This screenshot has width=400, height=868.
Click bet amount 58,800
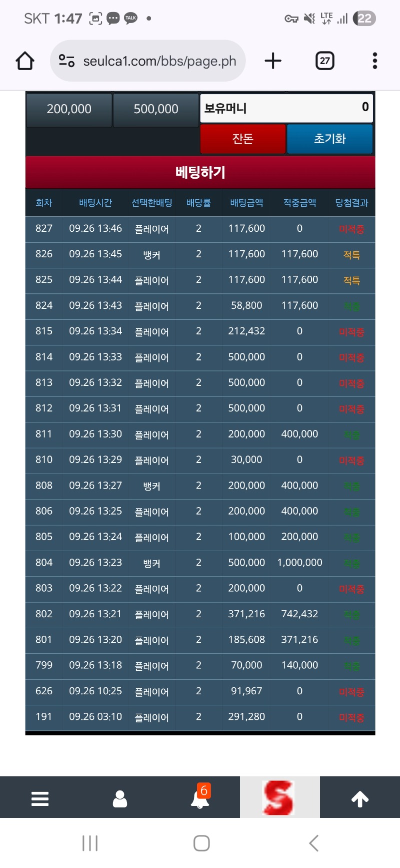tap(246, 305)
